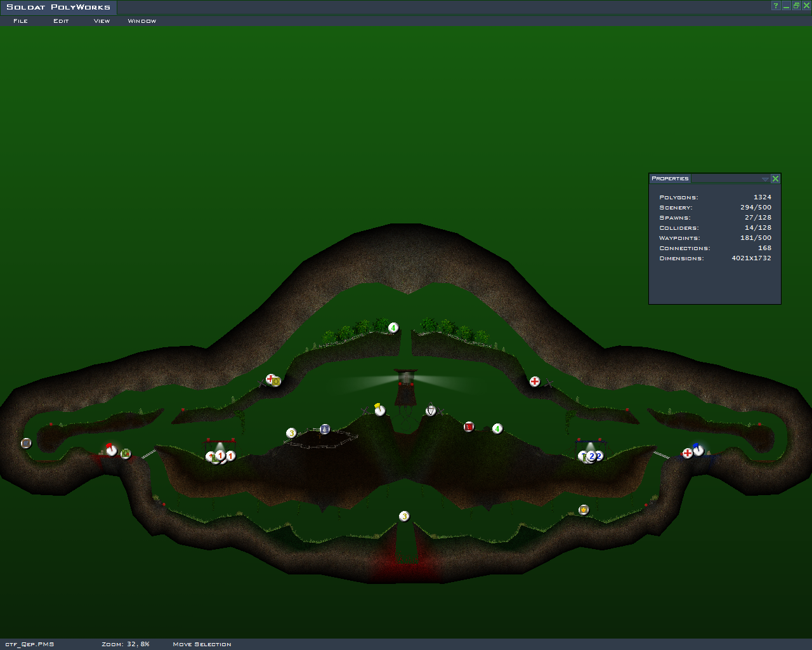Image resolution: width=812 pixels, height=650 pixels.
Task: Open the Window menu
Action: 141,21
